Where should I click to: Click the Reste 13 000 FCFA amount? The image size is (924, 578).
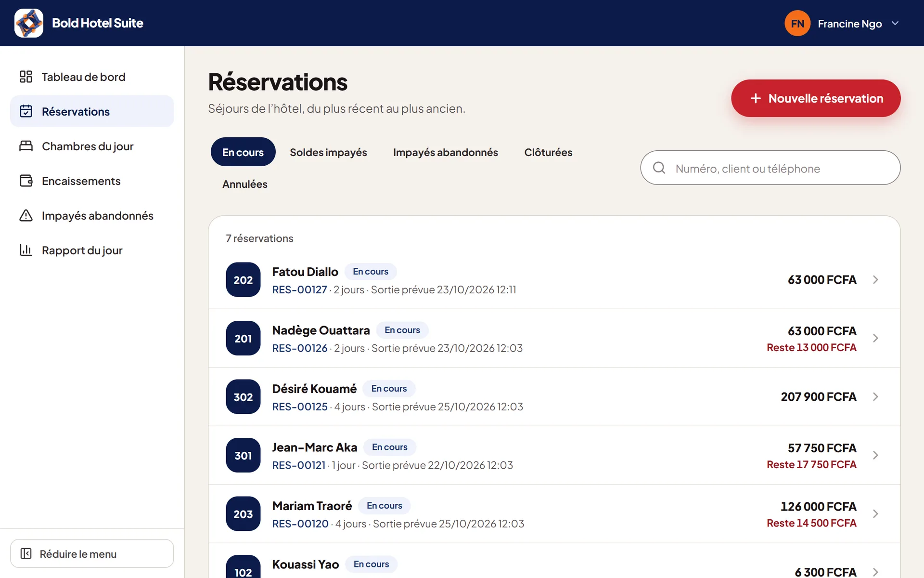(811, 347)
